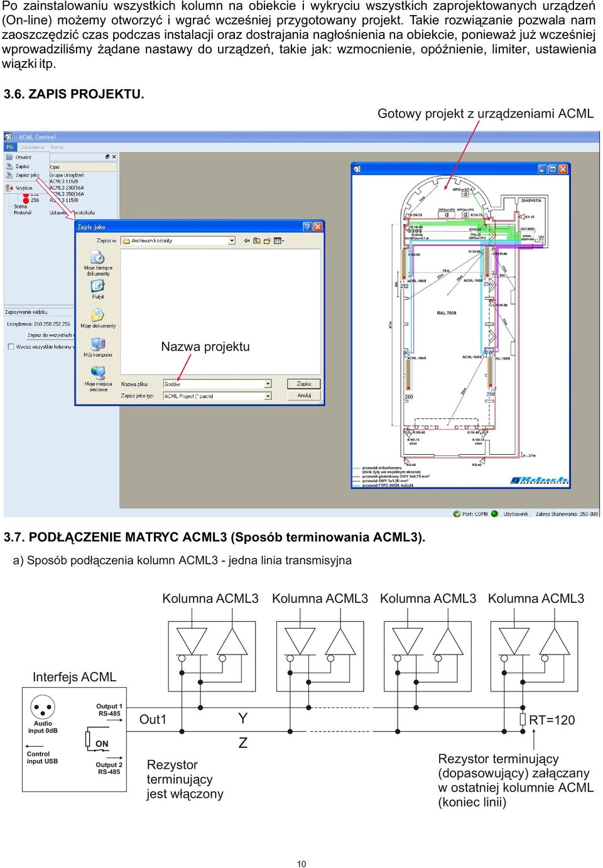
Task: Open the view menu icon in Zapis jako
Action: (x=279, y=241)
